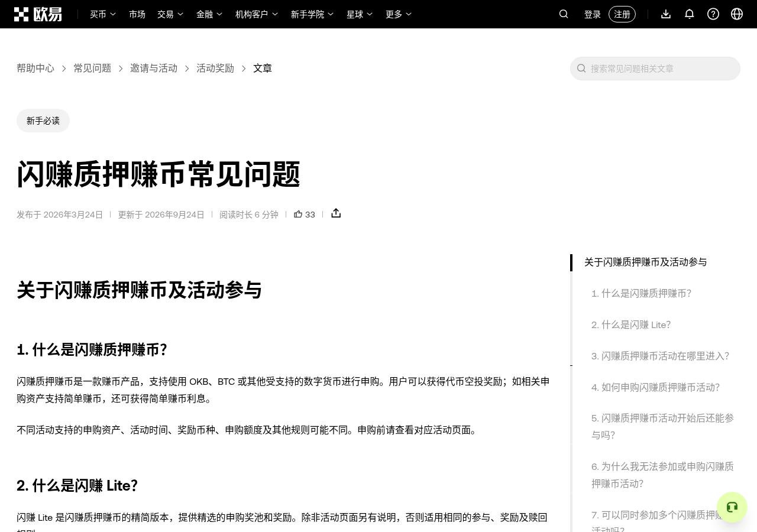Focus the 搜索常见问题相关文章 search field
757x532 pixels.
point(655,69)
